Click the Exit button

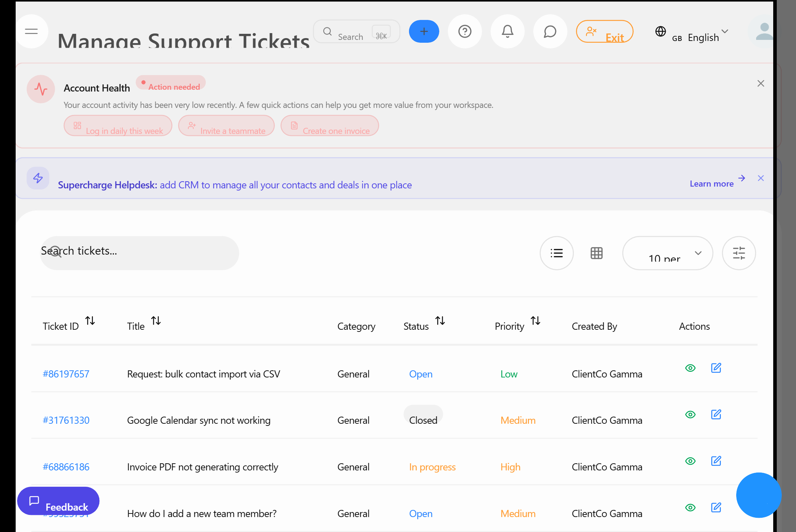(x=604, y=31)
